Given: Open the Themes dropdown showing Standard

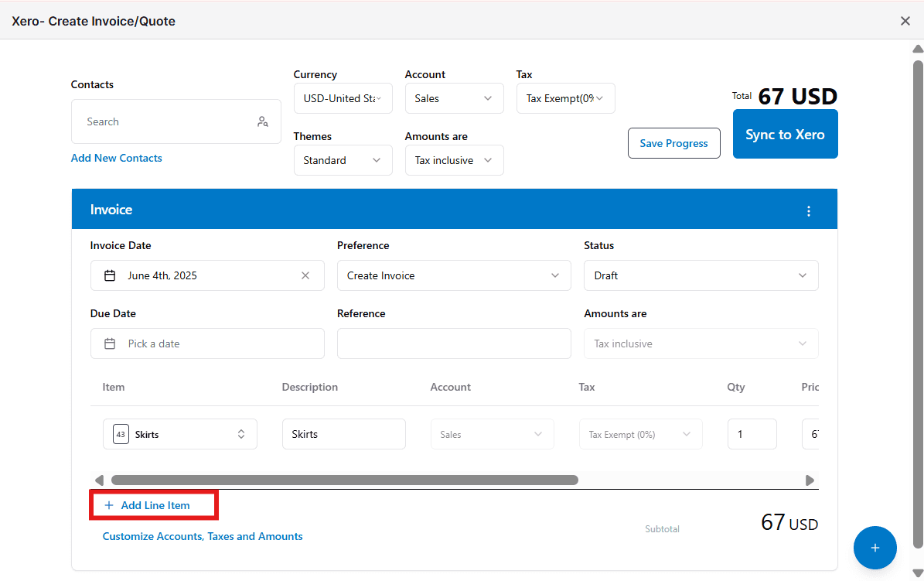Looking at the screenshot, I should point(343,160).
